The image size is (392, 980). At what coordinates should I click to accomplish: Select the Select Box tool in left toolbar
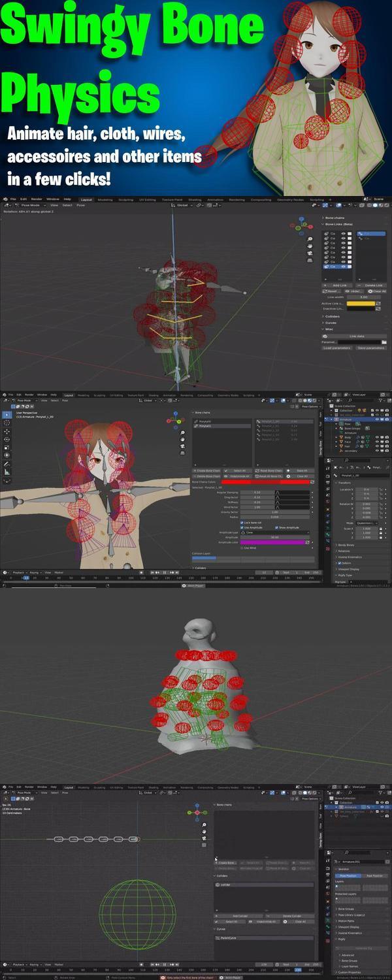tap(7, 414)
